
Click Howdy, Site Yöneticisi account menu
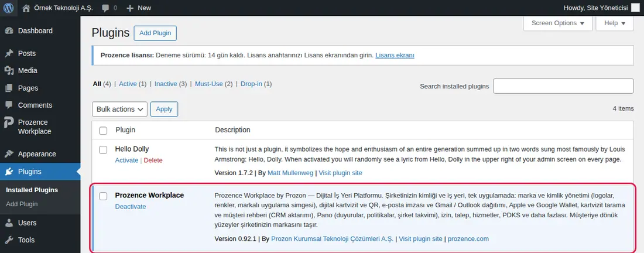[601, 8]
